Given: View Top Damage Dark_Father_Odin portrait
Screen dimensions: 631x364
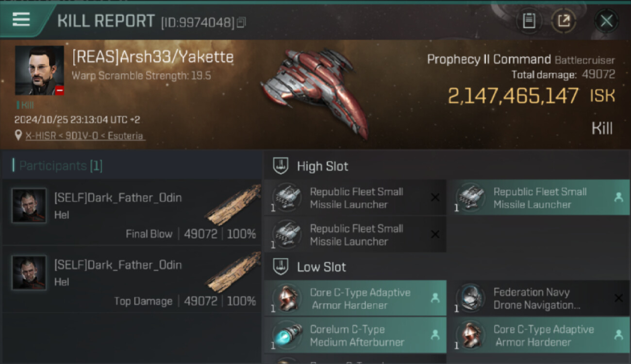Looking at the screenshot, I should [29, 273].
